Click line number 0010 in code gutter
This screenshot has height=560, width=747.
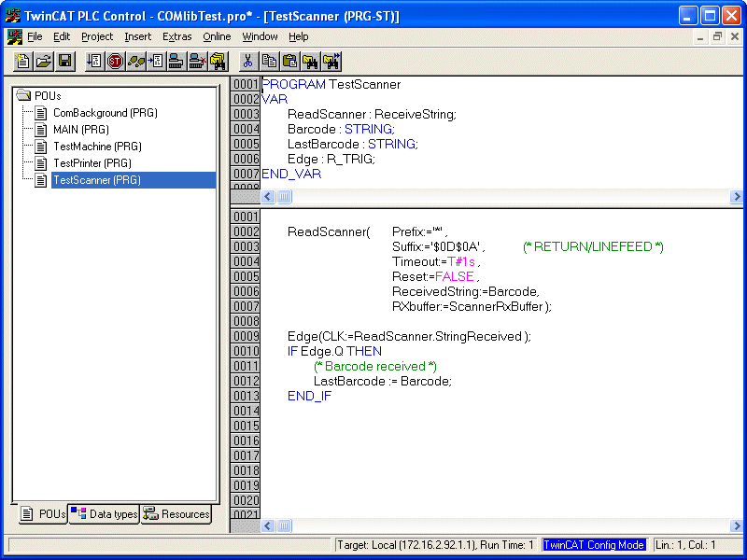[246, 352]
